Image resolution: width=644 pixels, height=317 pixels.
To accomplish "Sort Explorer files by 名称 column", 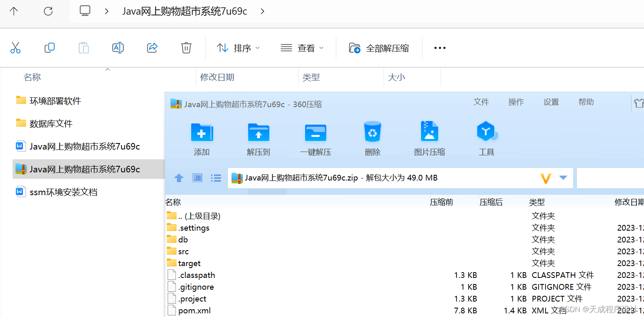I will (32, 77).
